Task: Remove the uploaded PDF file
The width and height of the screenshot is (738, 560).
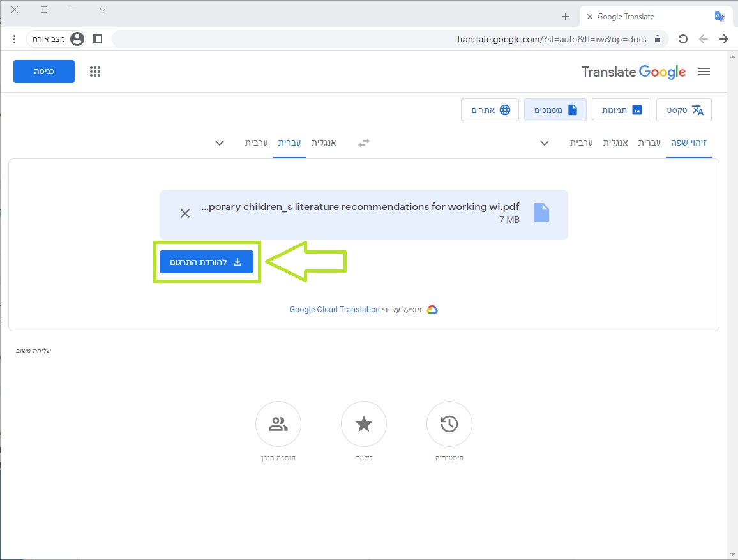Action: tap(185, 213)
